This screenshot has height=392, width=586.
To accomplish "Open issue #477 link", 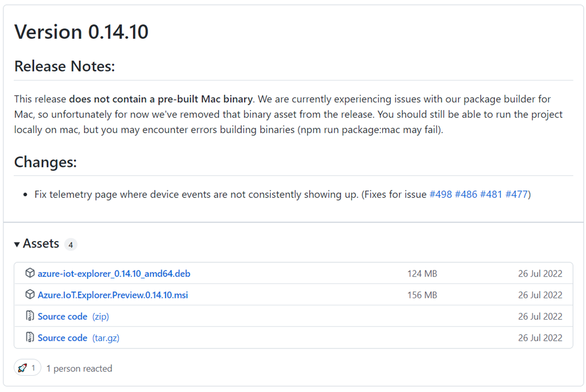I will tap(516, 194).
